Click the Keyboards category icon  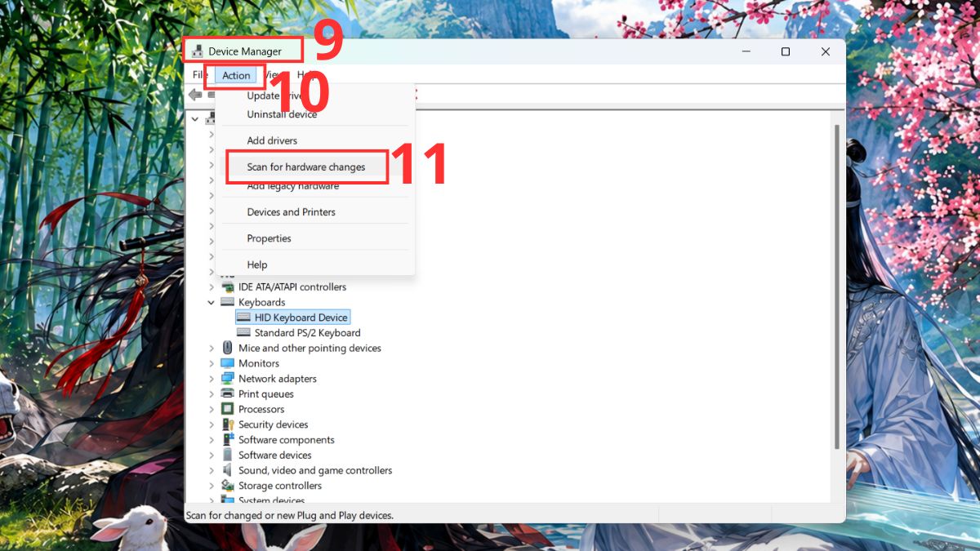point(228,302)
